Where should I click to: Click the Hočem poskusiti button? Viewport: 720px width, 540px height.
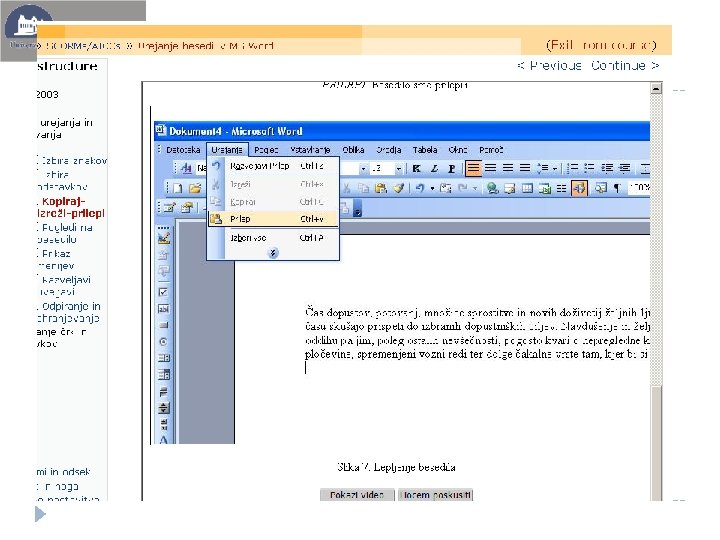click(435, 495)
